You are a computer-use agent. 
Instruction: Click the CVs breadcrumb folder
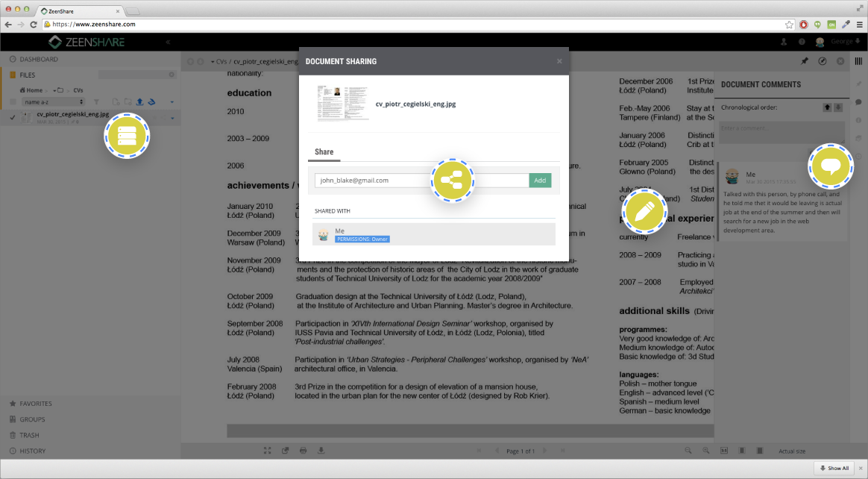[78, 90]
